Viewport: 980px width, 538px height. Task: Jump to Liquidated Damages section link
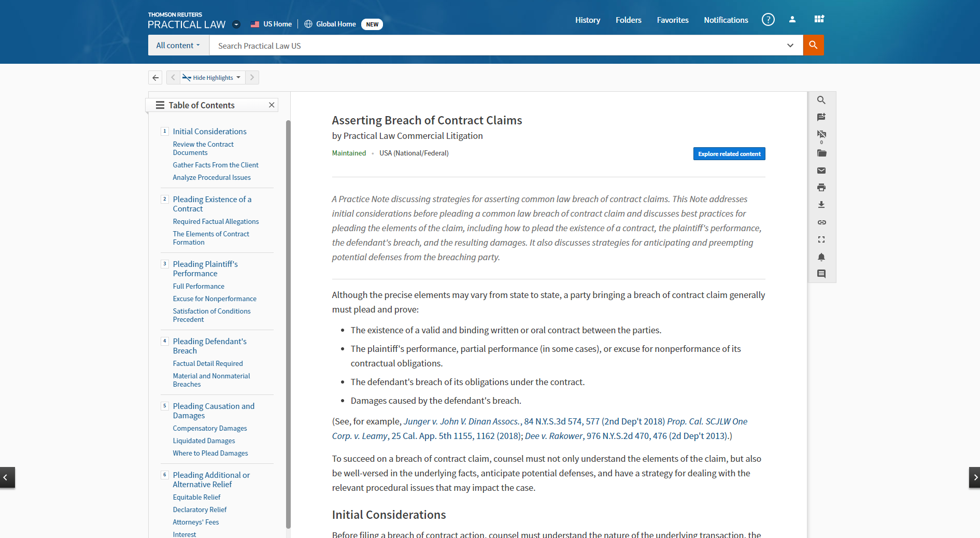coord(204,441)
